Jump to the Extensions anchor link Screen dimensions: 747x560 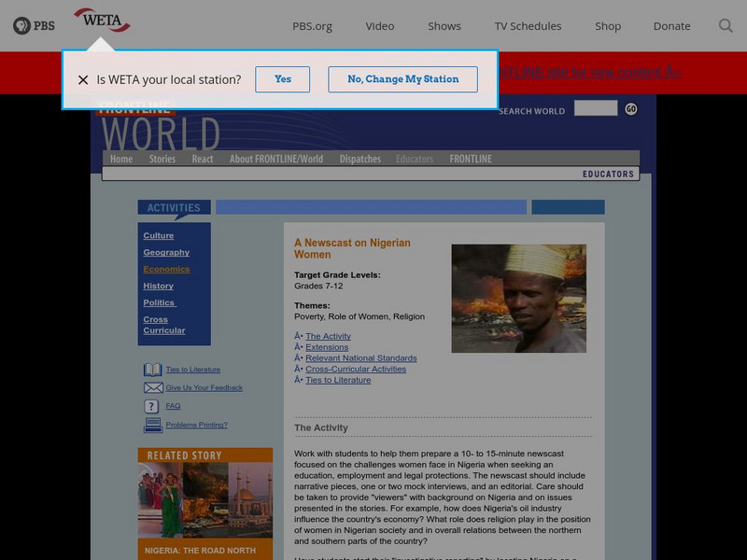(x=327, y=347)
